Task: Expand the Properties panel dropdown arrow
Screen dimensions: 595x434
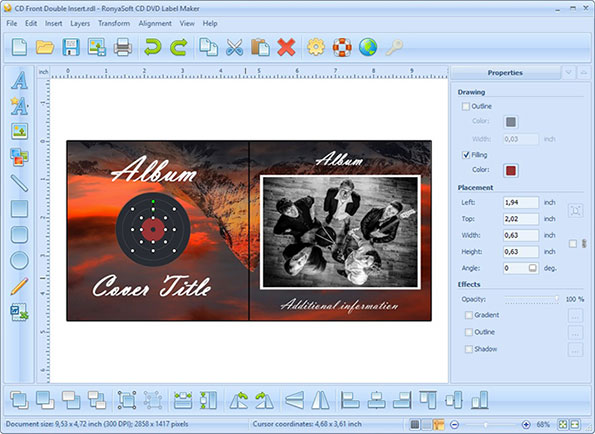Action: tap(568, 72)
